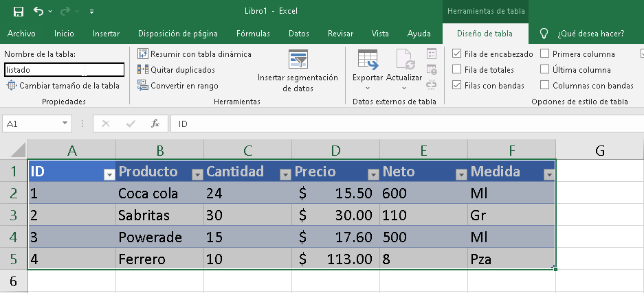
Task: Click cell containing Coca cola
Action: click(159, 193)
